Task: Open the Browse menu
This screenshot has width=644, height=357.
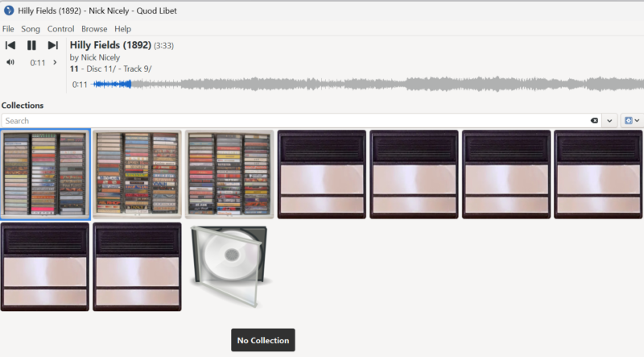Action: point(94,29)
